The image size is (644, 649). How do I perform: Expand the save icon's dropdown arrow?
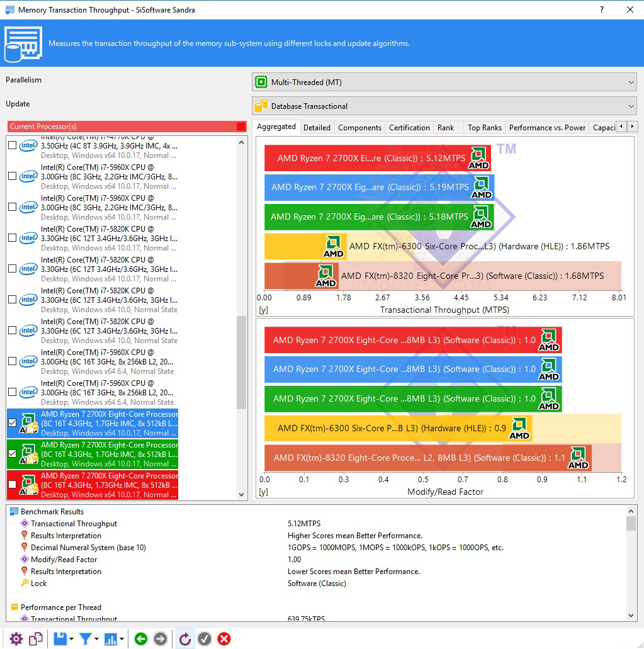coord(72,639)
